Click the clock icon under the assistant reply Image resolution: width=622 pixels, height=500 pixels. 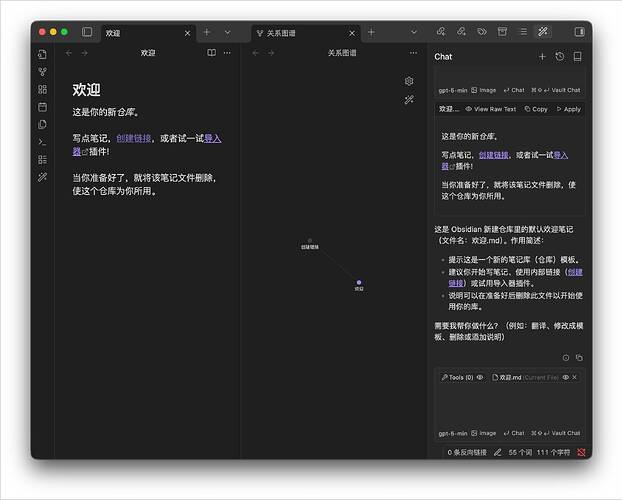566,358
